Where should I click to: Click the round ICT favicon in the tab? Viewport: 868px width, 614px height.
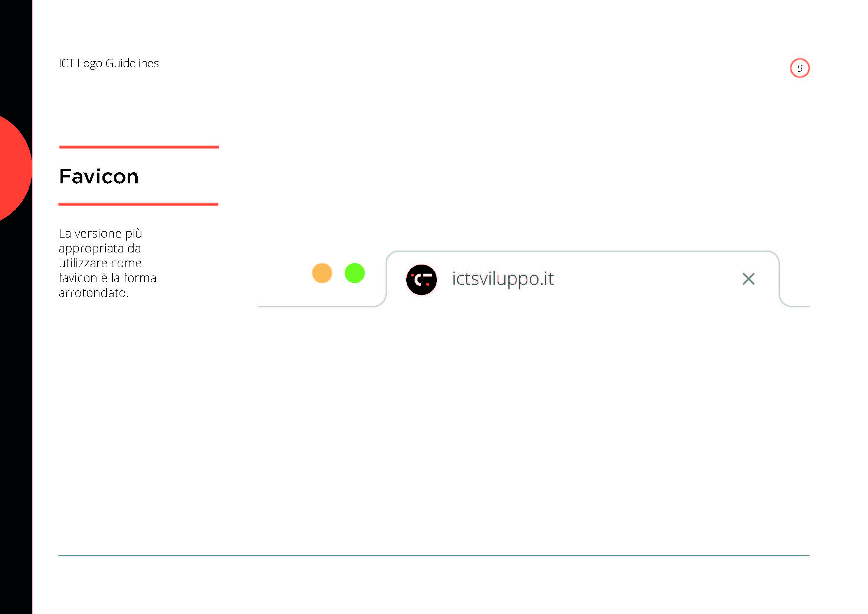[x=422, y=280]
